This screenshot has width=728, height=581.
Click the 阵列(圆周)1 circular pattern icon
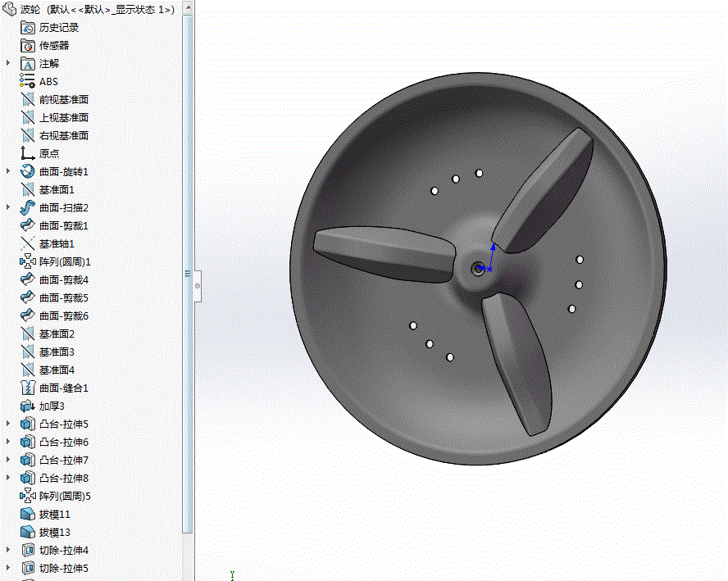point(28,261)
